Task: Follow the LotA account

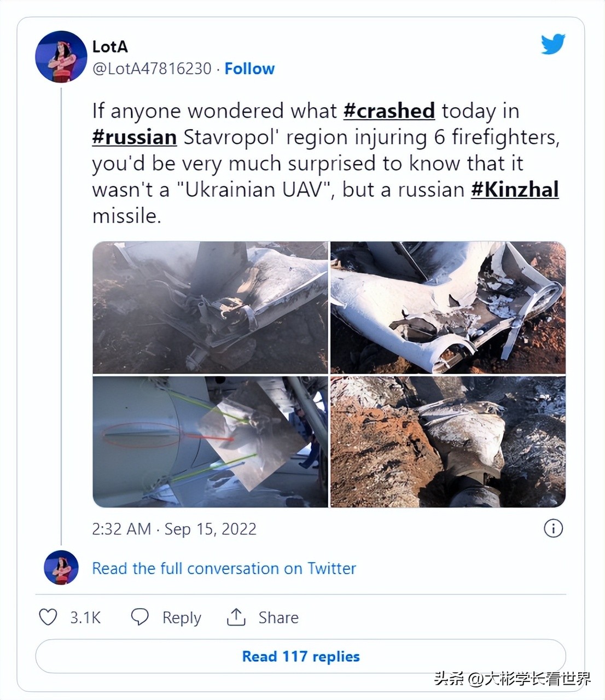Action: pyautogui.click(x=249, y=69)
